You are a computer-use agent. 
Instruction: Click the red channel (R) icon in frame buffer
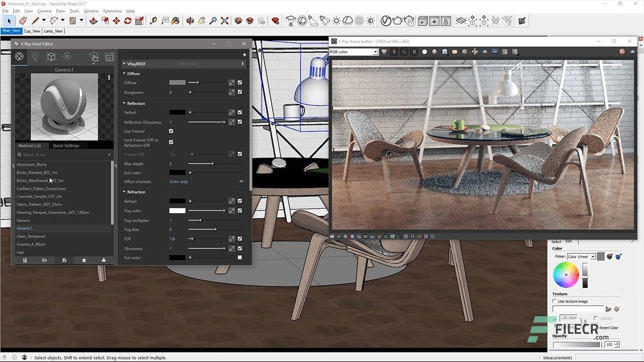tap(394, 51)
